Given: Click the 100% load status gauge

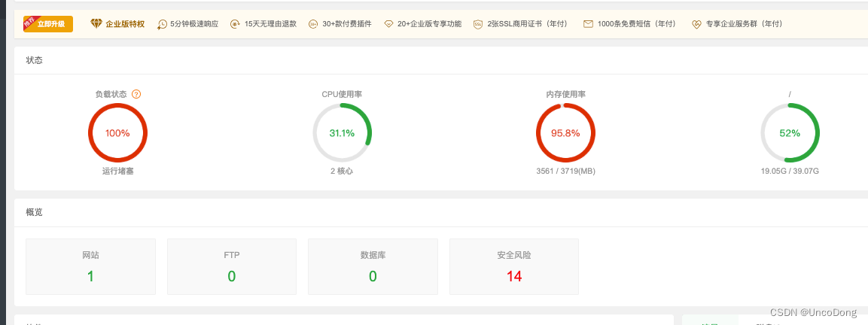Looking at the screenshot, I should pyautogui.click(x=118, y=133).
